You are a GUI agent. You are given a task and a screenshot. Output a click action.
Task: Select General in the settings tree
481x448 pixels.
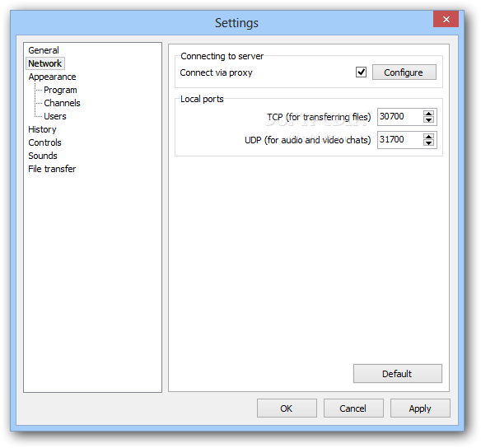tap(44, 50)
